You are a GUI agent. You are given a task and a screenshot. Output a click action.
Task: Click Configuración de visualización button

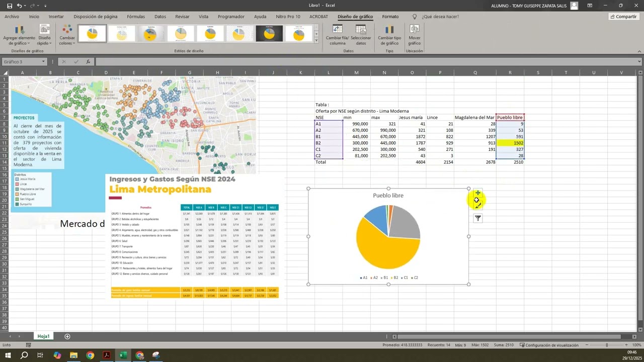point(549,345)
